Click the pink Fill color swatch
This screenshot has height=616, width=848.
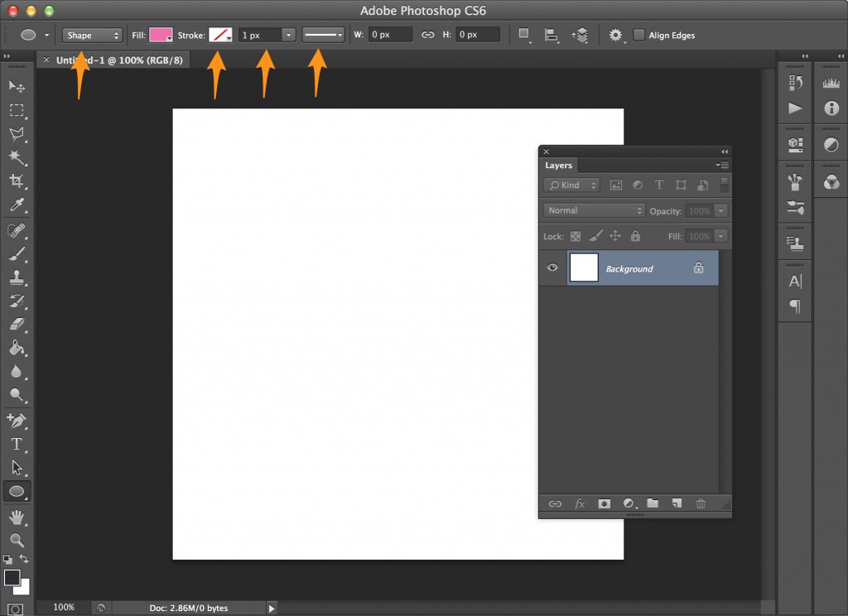160,35
